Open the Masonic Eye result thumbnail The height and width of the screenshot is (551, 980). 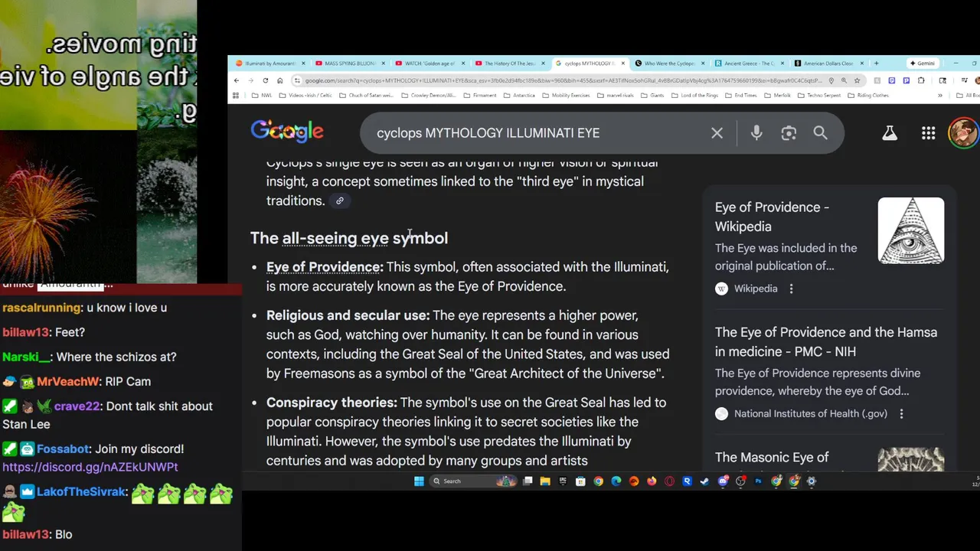tap(911, 459)
